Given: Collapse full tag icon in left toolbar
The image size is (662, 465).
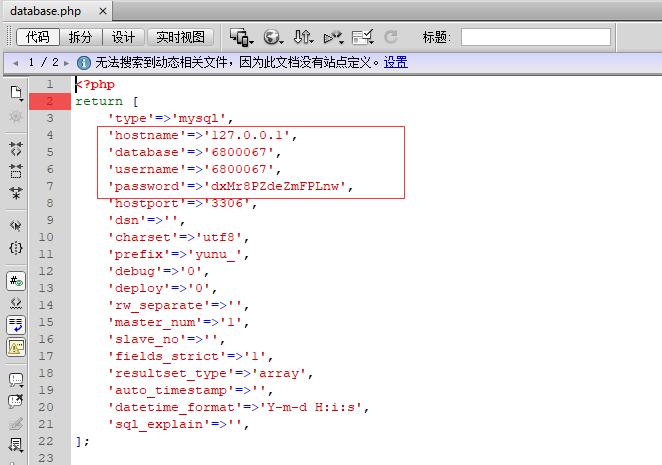Looking at the screenshot, I should pos(16,149).
